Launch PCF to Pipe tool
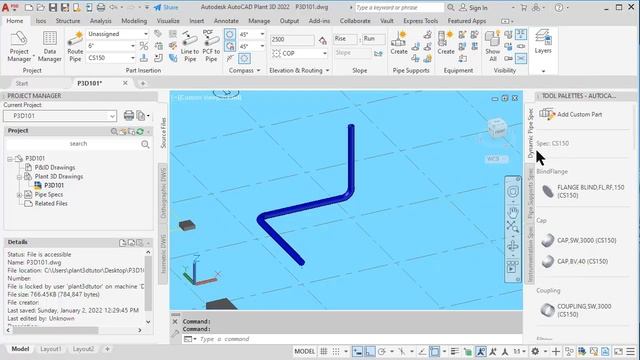The width and height of the screenshot is (640, 360). [211, 47]
